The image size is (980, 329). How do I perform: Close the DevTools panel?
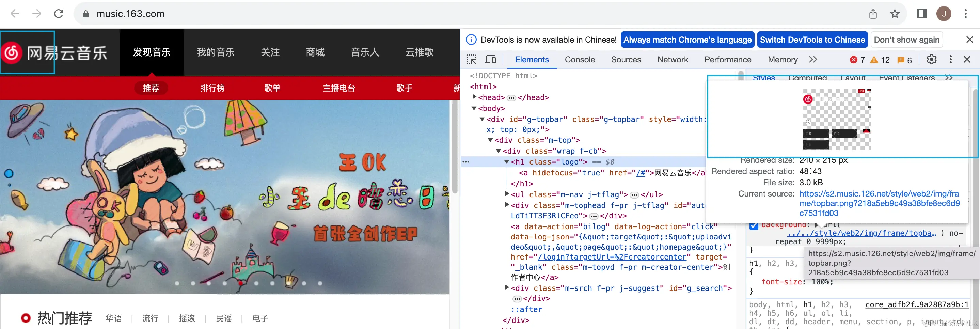[967, 59]
